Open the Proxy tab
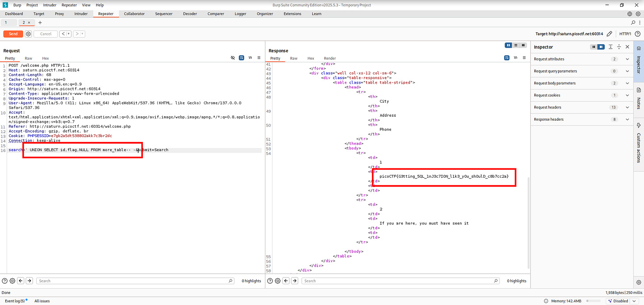The height and width of the screenshot is (305, 644). [x=59, y=14]
